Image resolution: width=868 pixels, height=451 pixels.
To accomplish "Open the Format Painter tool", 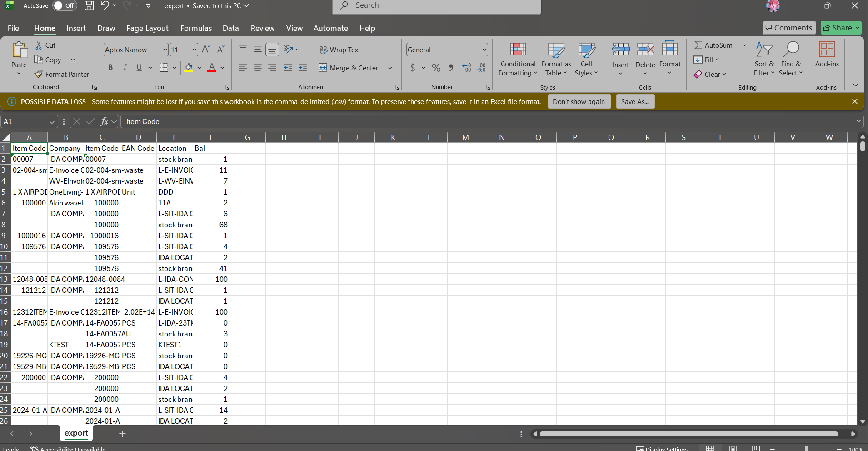I will tap(62, 74).
